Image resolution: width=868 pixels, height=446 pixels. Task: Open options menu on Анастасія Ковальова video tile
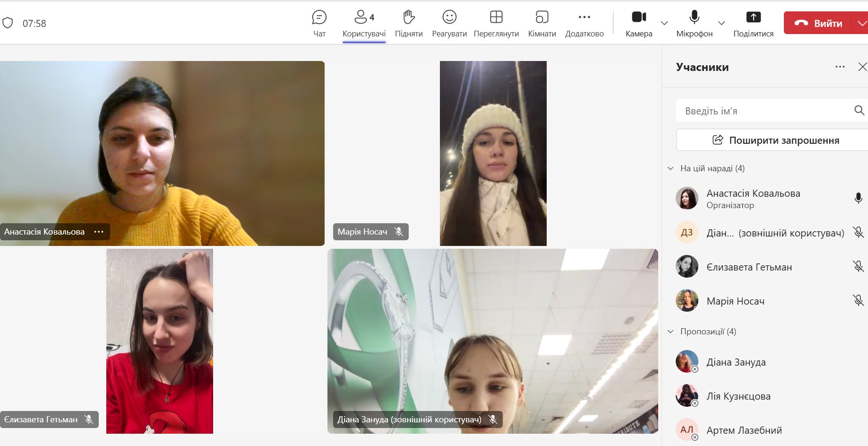pos(99,232)
